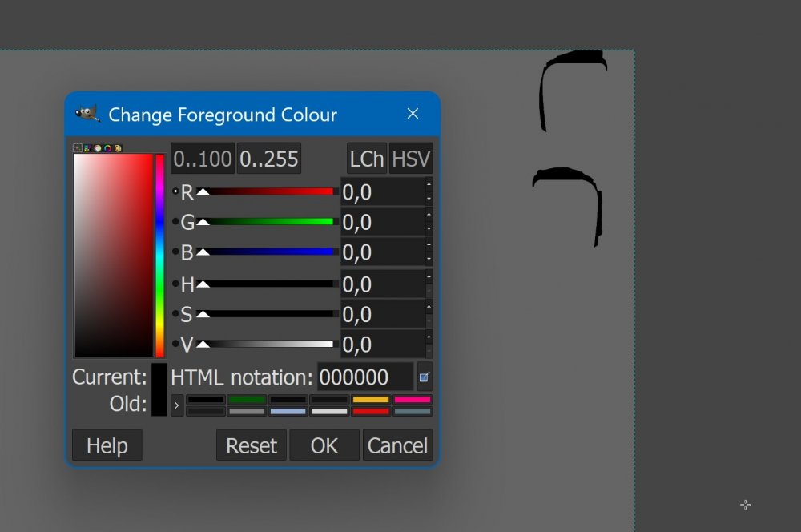Pick the magenta pink history swatch
Image resolution: width=801 pixels, height=532 pixels.
tap(413, 400)
